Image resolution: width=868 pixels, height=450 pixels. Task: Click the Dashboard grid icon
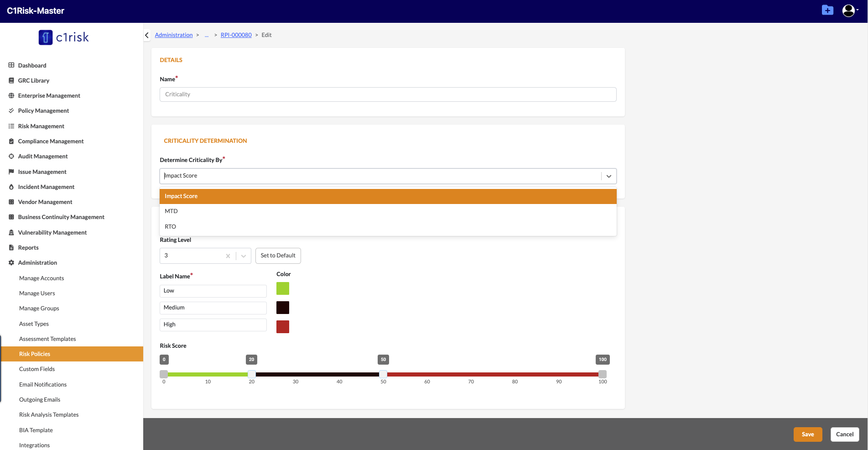pos(11,65)
